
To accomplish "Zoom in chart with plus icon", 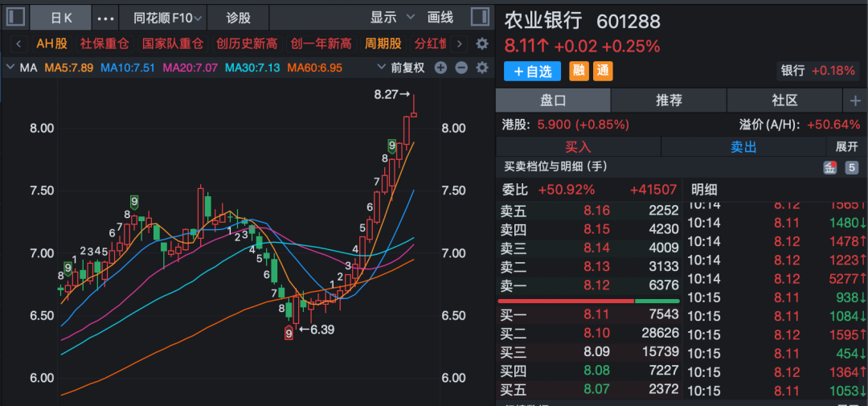I will click(x=440, y=68).
